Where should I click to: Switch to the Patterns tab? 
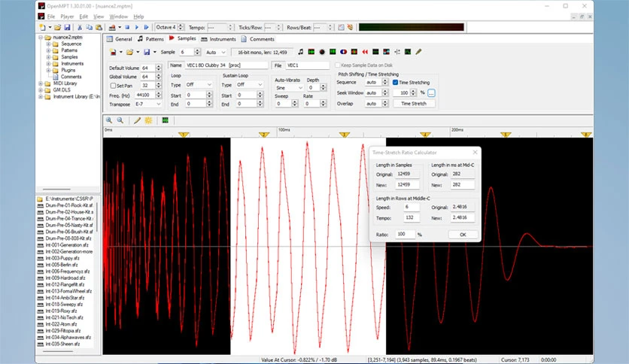coord(150,39)
